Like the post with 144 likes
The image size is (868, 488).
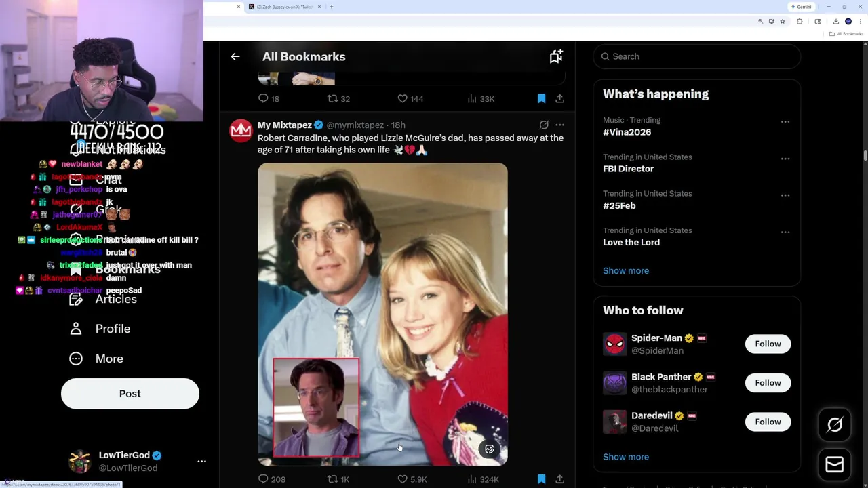[410, 99]
